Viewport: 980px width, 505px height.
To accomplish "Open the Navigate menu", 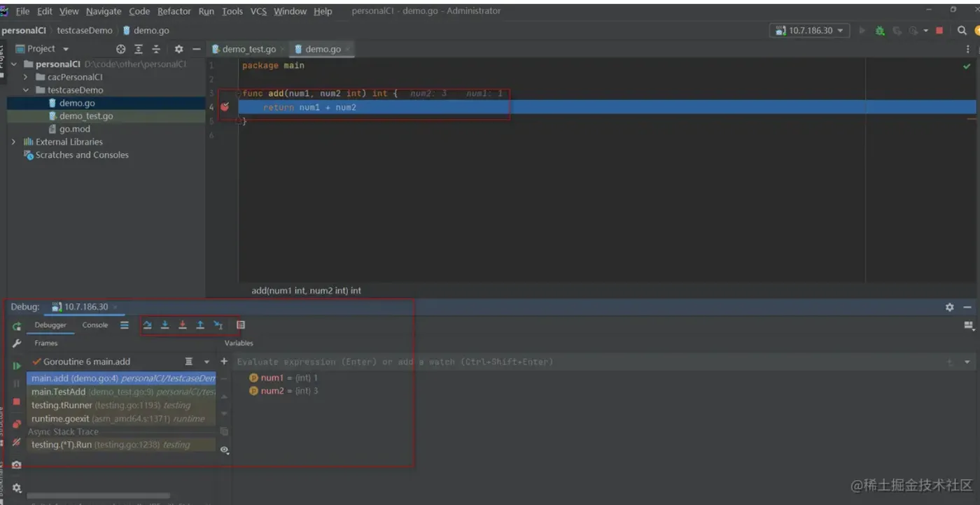I will click(x=104, y=11).
